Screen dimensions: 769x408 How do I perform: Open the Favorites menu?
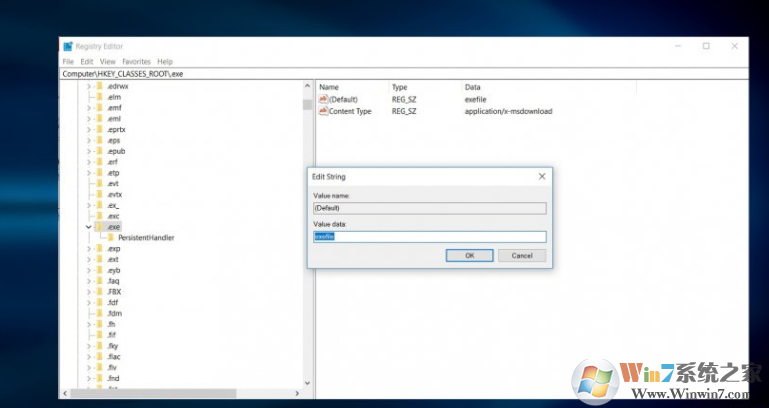coord(136,62)
